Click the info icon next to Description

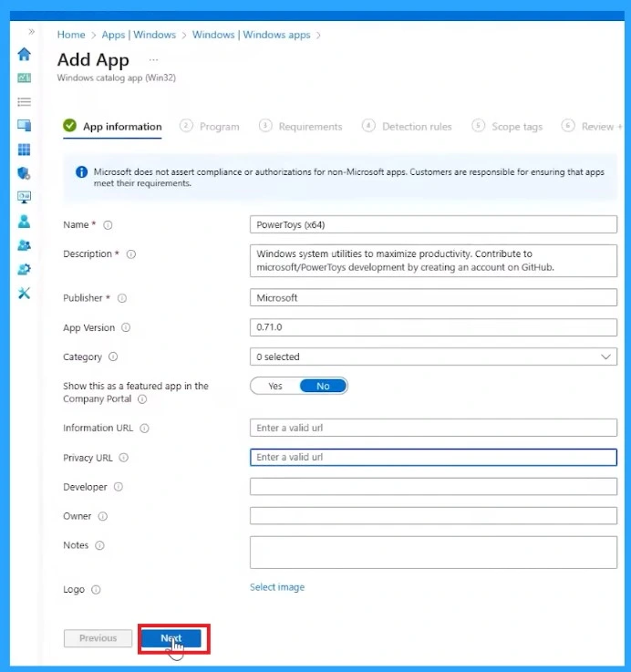pos(131,254)
